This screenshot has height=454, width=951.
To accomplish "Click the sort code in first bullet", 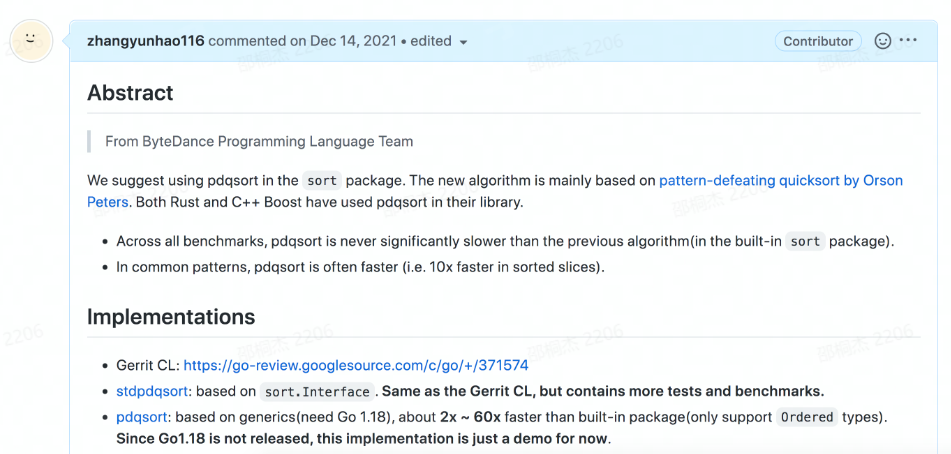I will click(x=805, y=241).
